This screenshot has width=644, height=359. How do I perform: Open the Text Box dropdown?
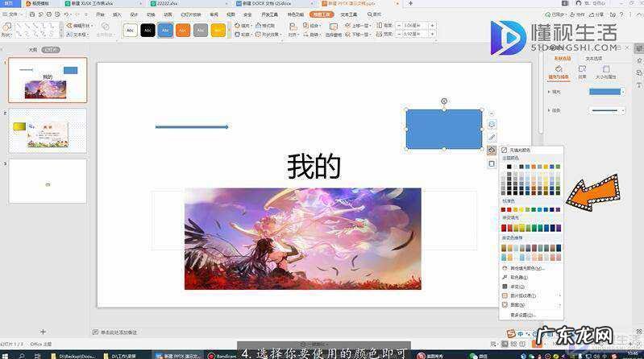78,35
